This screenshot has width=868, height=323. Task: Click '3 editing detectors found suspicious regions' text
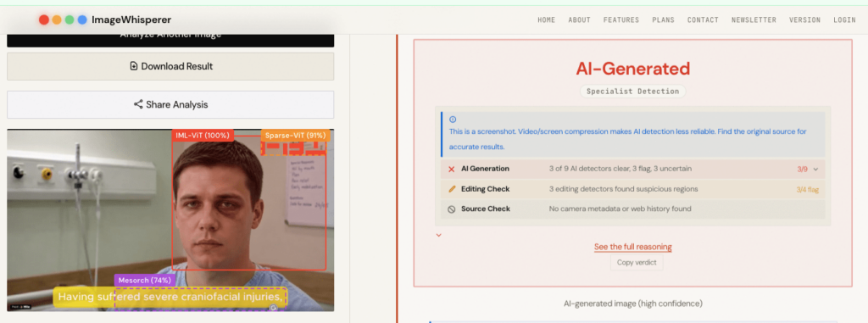click(623, 189)
